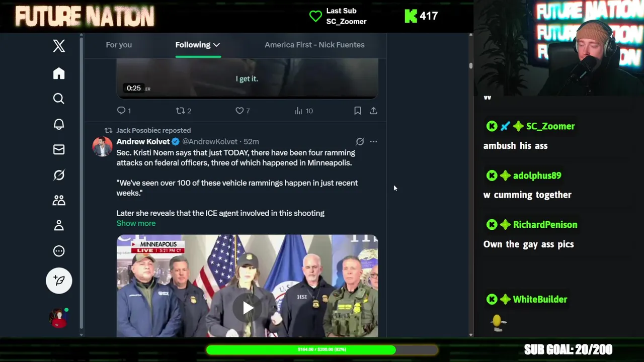Click the 52m post timestamp
This screenshot has width=644, height=362.
[251, 142]
